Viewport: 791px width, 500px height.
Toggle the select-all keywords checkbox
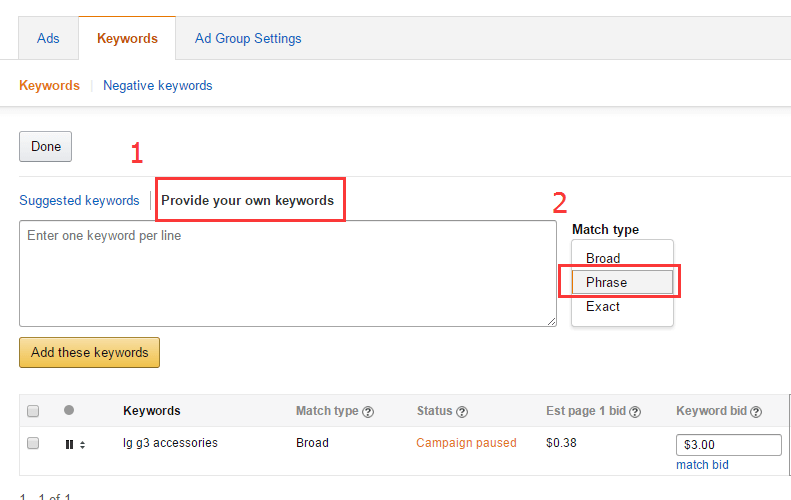33,411
